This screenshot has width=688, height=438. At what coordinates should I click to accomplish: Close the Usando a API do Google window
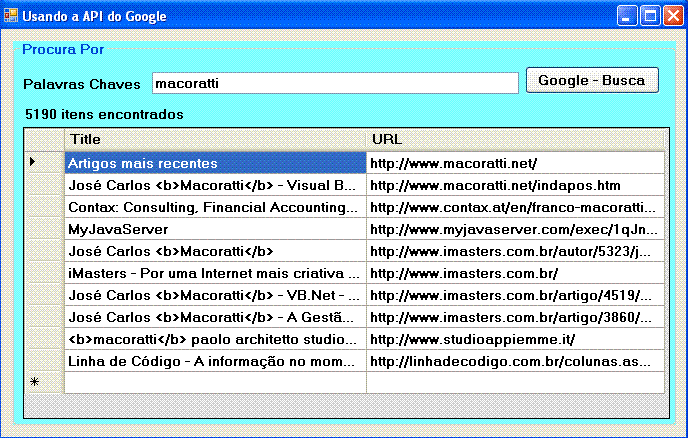(x=674, y=16)
